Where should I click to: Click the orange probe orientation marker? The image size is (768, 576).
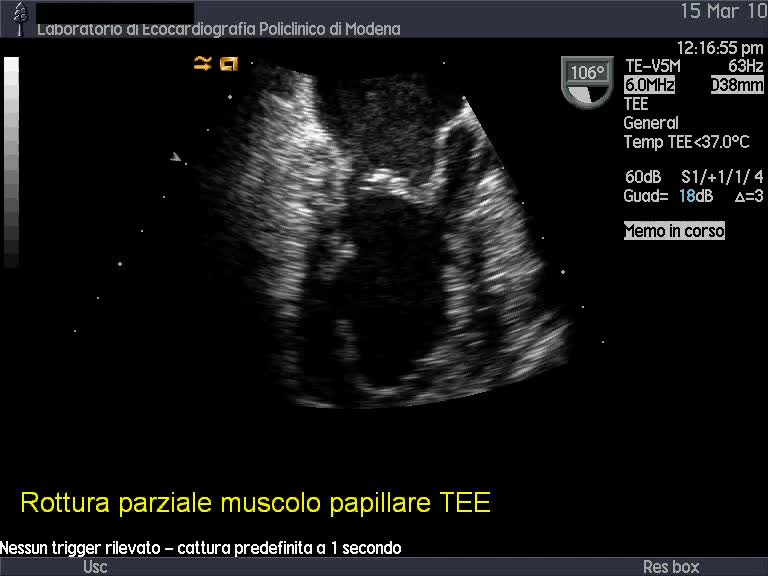click(x=229, y=64)
